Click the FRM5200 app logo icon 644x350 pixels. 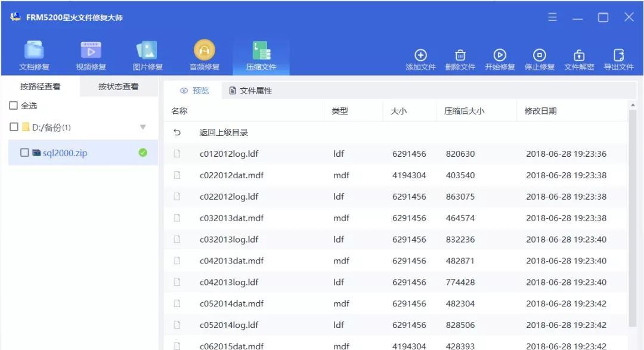point(16,17)
